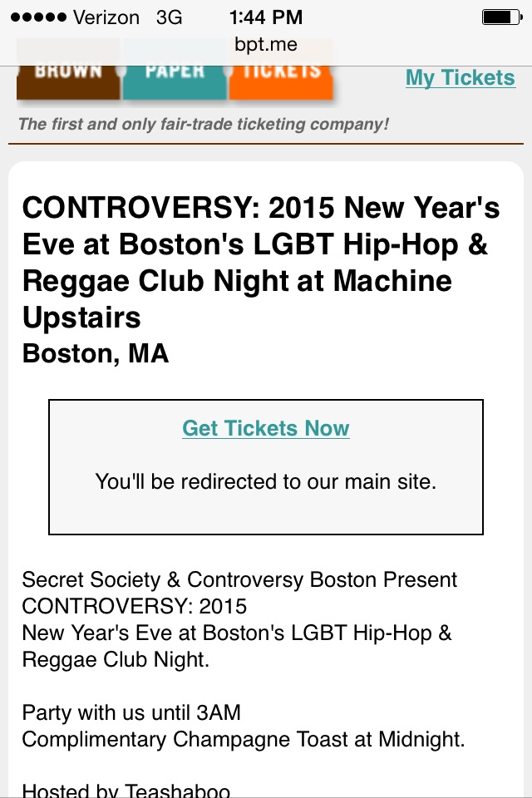Click the Hosted by Teashaboo line
The width and height of the screenshot is (532, 798).
pos(126,790)
